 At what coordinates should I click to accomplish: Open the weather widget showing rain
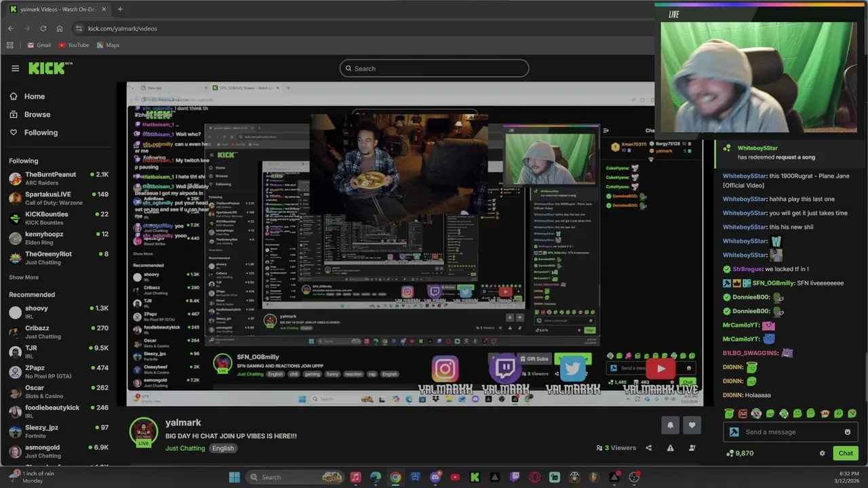[x=33, y=477]
